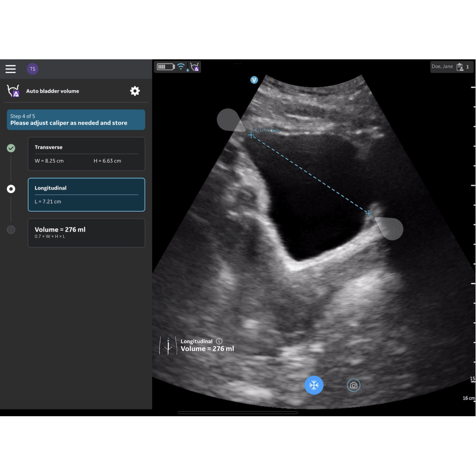The height and width of the screenshot is (476, 476).
Task: Select the highlighted Longitudinal card
Action: tap(86, 195)
